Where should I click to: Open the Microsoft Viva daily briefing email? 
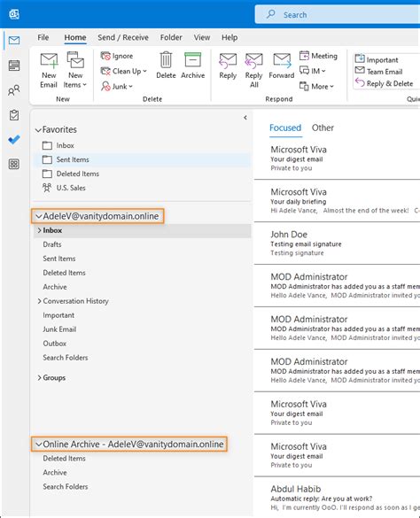point(337,201)
